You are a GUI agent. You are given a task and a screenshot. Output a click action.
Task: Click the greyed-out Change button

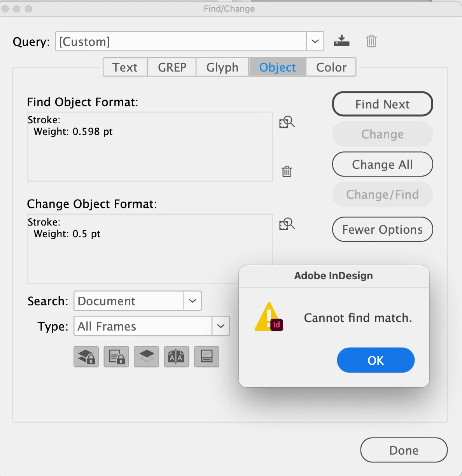383,134
